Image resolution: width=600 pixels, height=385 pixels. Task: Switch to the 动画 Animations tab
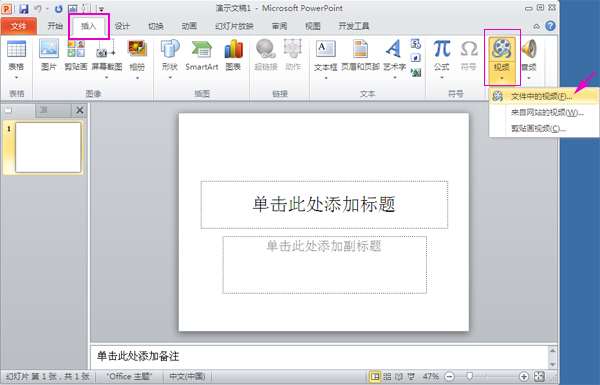(189, 26)
